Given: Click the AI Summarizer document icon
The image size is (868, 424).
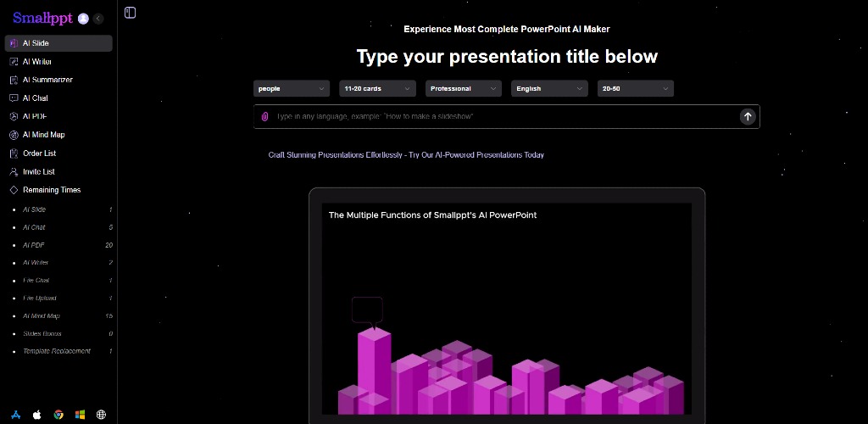Looking at the screenshot, I should tap(14, 80).
